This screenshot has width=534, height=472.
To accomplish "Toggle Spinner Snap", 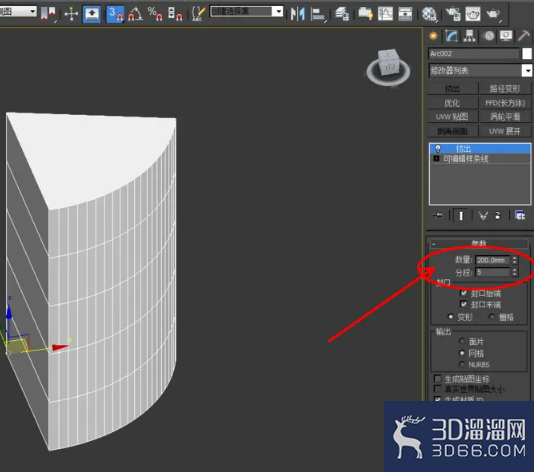I will (x=175, y=14).
